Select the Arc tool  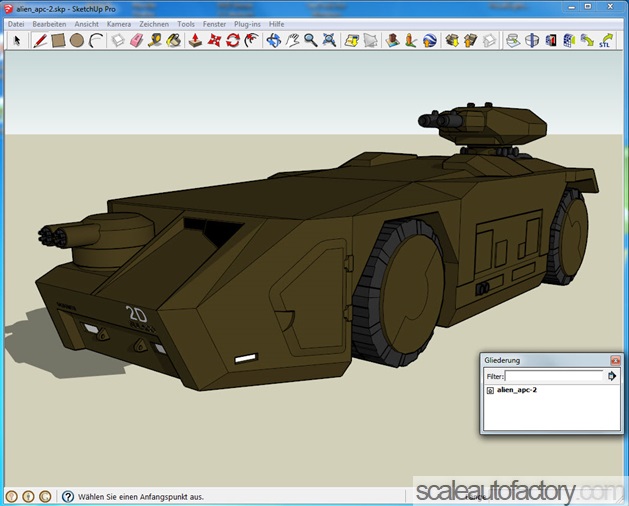tap(95, 41)
